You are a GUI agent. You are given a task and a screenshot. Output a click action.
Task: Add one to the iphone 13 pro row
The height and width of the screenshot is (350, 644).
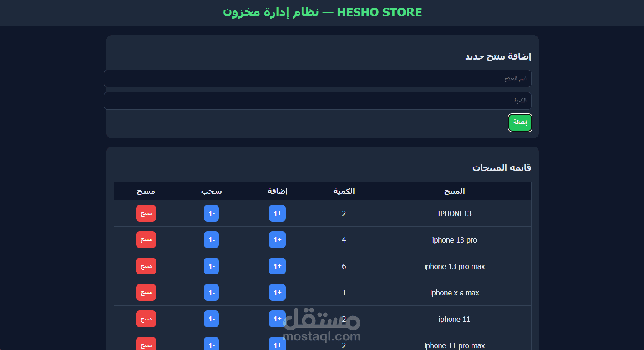click(277, 240)
